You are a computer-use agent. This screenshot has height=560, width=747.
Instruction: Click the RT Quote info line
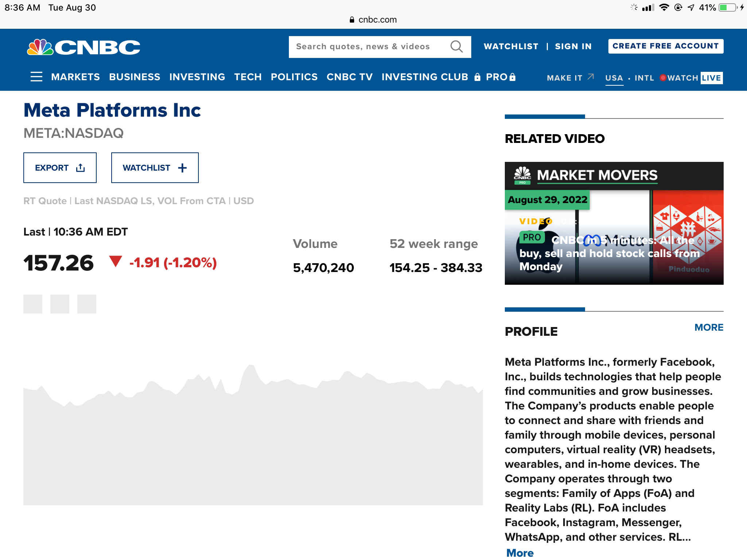[139, 201]
